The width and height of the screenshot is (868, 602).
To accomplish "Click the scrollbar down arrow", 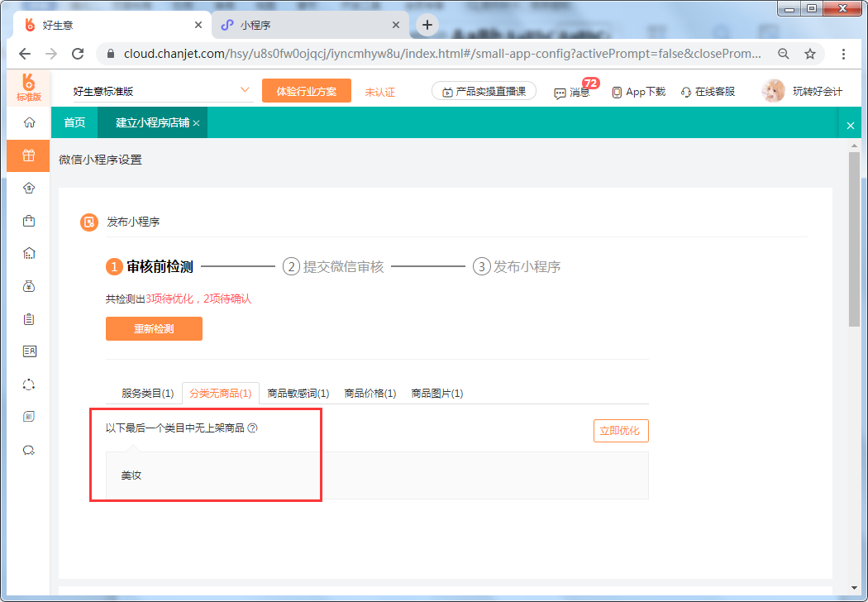I will (x=854, y=588).
